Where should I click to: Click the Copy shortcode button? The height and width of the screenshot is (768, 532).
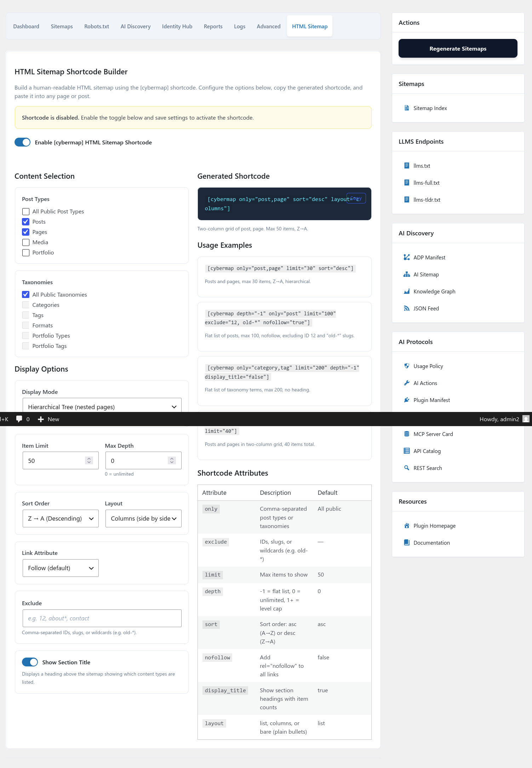coord(356,199)
